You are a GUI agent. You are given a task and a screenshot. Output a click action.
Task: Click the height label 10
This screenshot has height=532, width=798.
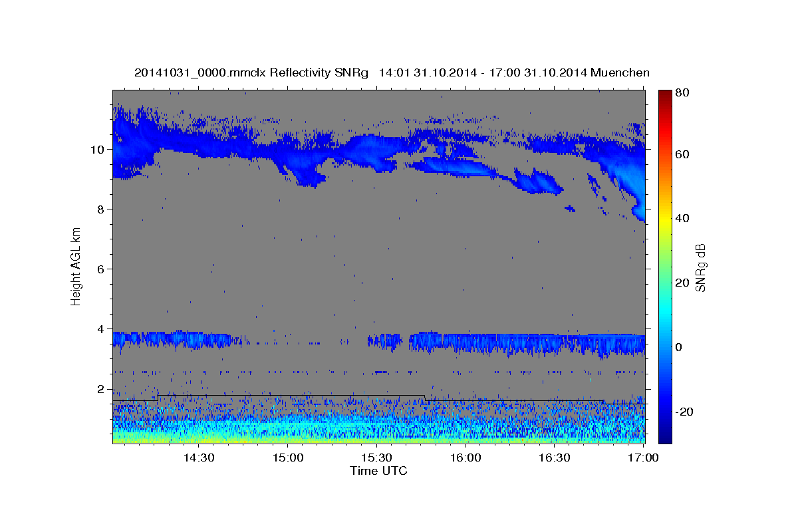tap(97, 149)
